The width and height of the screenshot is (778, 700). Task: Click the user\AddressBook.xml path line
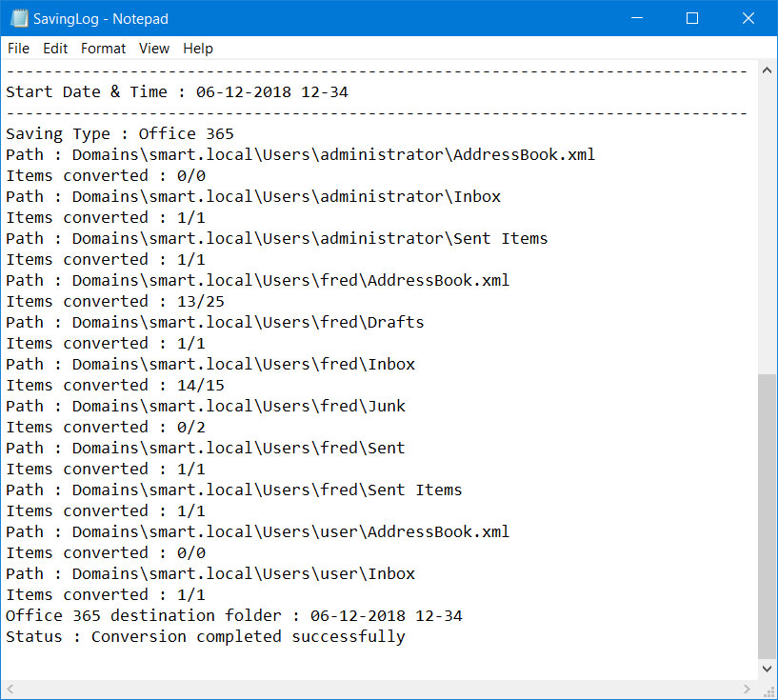point(258,531)
